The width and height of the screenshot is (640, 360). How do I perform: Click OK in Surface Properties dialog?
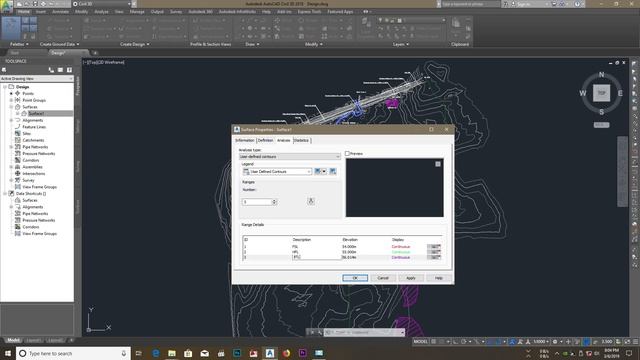click(355, 278)
